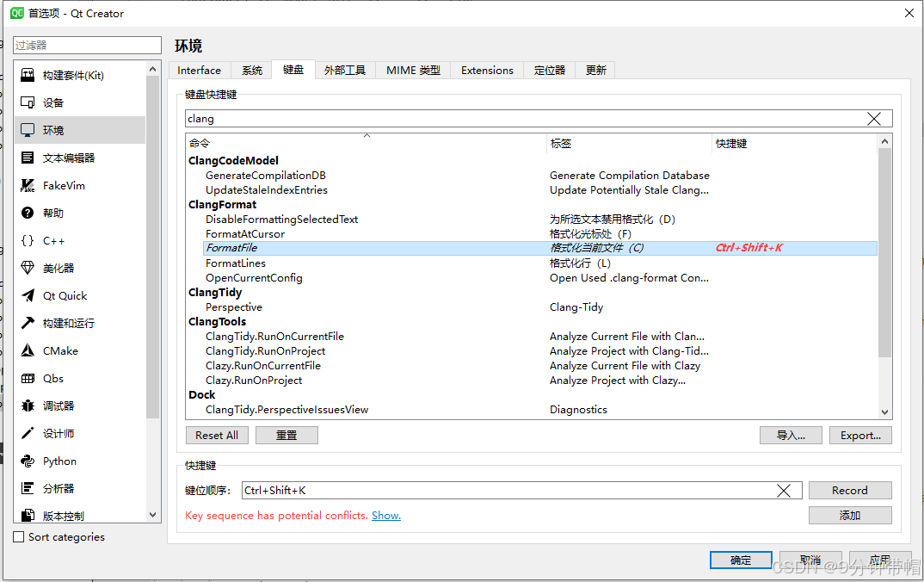The image size is (924, 582).
Task: Open the 文本编辑器 category icon
Action: tap(28, 158)
